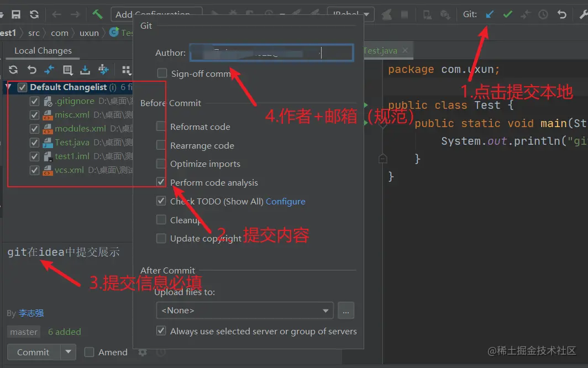Screen dimensions: 588x368
Task: Close the Test.java editor tab
Action: (x=405, y=50)
